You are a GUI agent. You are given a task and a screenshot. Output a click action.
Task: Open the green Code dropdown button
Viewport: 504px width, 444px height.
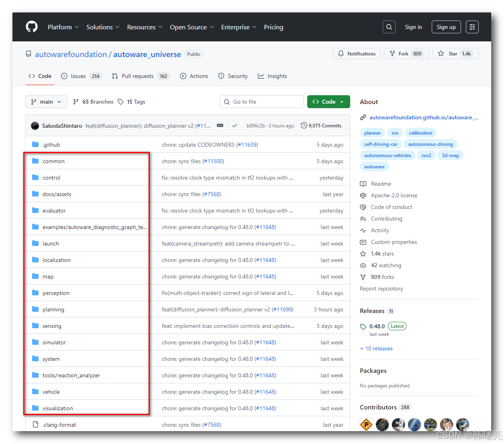(x=329, y=102)
